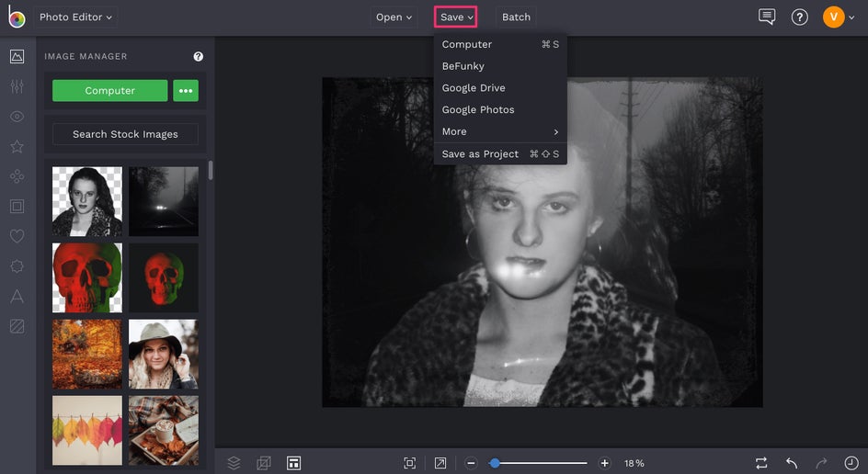Click the Image Manager help question mark

[x=199, y=56]
